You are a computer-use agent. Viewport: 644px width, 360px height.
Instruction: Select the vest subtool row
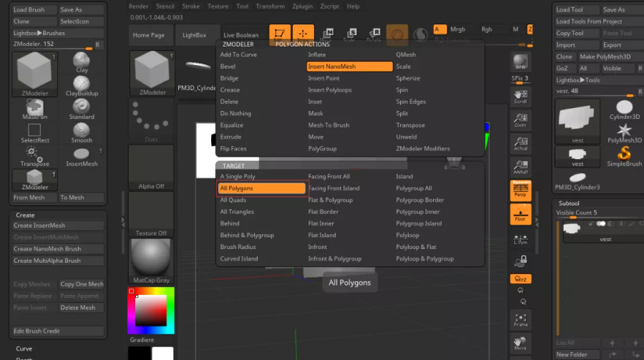tap(604, 231)
